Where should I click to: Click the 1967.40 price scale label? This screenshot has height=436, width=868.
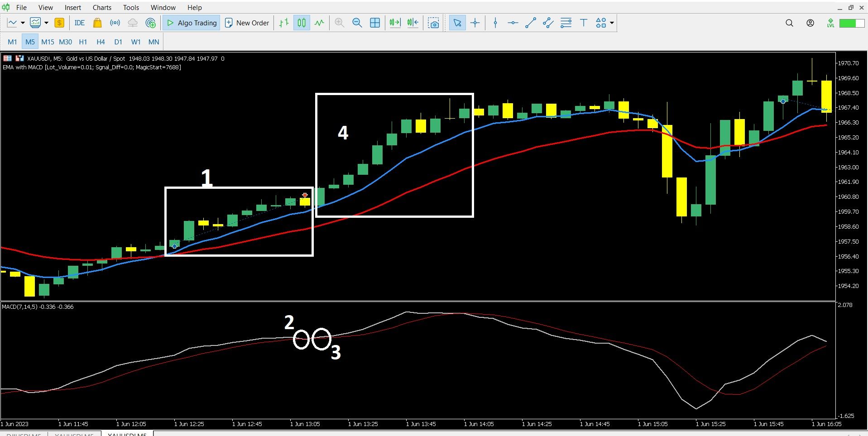pos(849,108)
